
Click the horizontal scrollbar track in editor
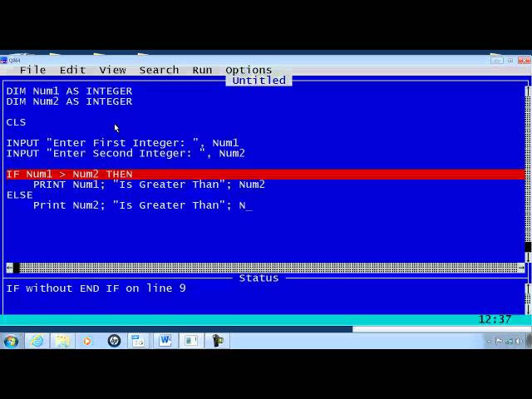coord(268,268)
